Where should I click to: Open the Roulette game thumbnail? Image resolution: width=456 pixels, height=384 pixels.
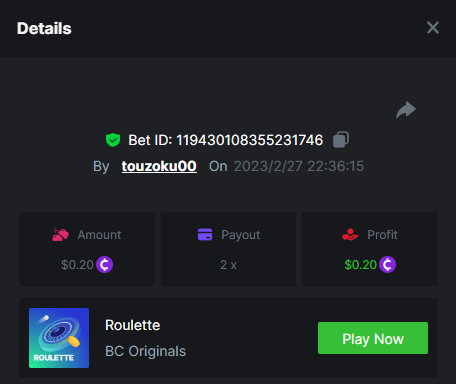click(x=59, y=338)
